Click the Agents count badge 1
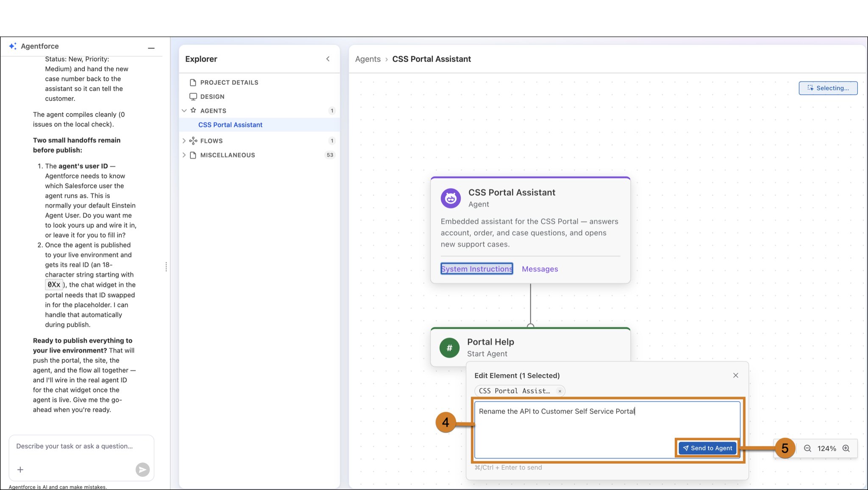Screen dimensions: 868x490 pyautogui.click(x=332, y=111)
